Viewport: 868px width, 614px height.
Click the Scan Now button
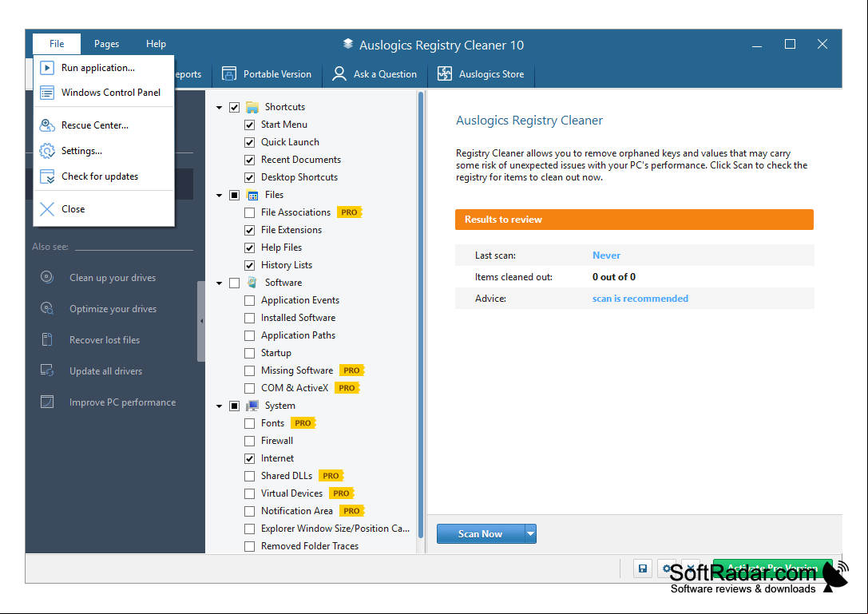tap(480, 533)
